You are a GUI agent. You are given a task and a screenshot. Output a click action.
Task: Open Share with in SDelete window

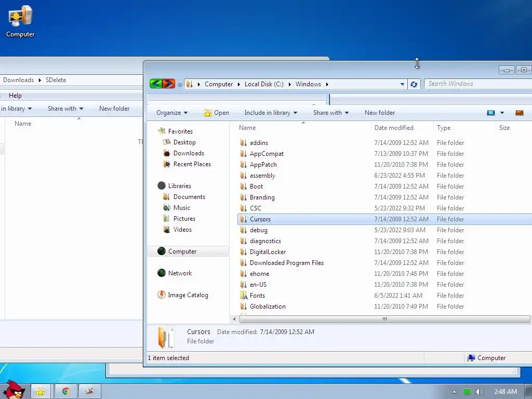[65, 109]
